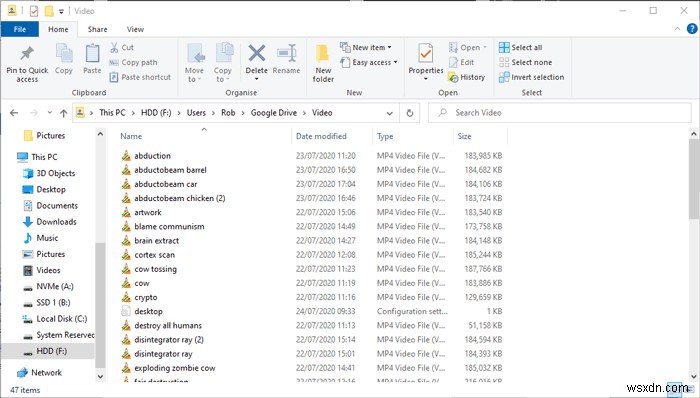Refresh the Video folder
This screenshot has width=700, height=398.
[409, 113]
